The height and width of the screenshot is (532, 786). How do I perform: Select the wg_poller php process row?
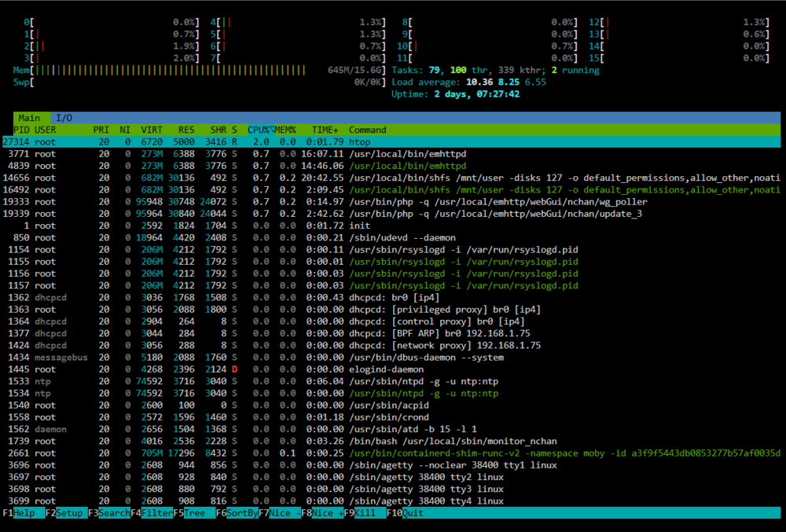tap(391, 202)
